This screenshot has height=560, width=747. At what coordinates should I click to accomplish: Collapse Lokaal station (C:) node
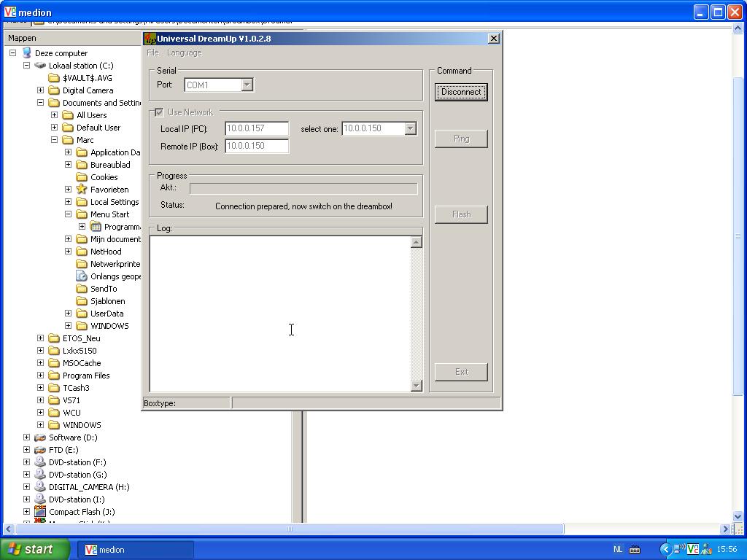[x=27, y=65]
